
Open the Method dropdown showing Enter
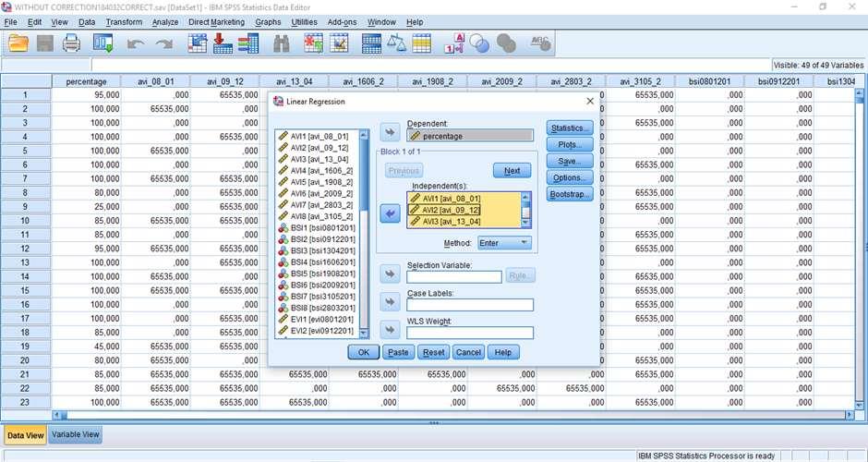(504, 243)
